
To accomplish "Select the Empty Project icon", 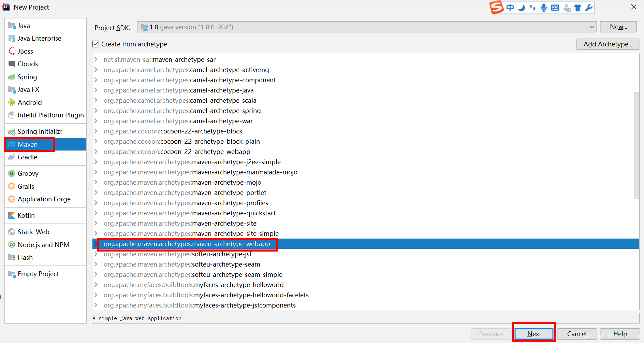I will tap(12, 274).
